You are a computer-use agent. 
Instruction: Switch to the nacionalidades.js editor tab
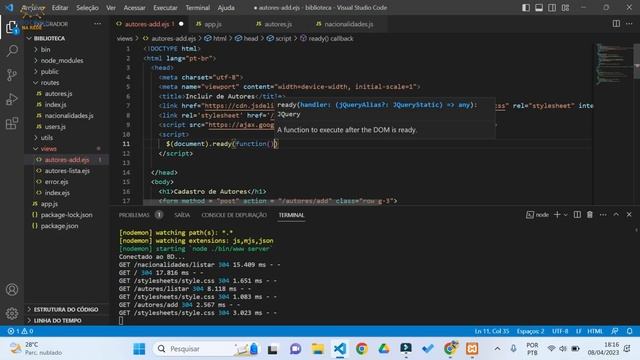tap(349, 24)
